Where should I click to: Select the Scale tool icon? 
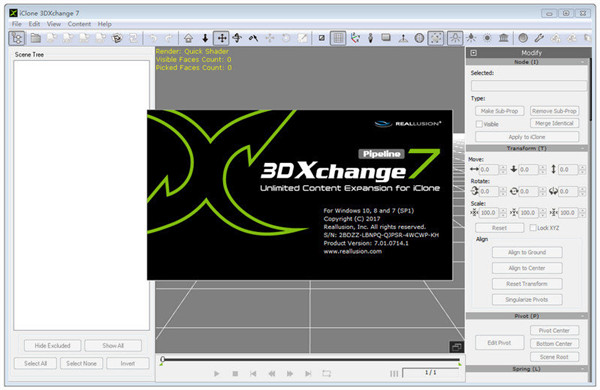(x=253, y=38)
